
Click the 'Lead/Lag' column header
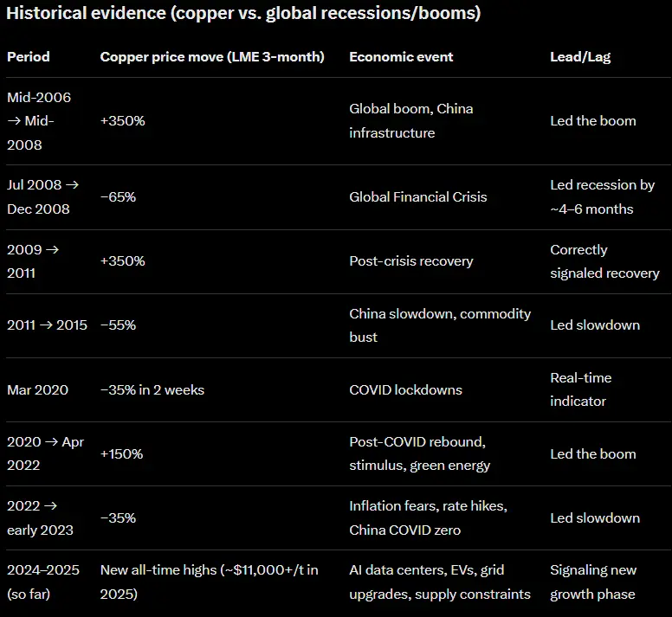tap(580, 57)
